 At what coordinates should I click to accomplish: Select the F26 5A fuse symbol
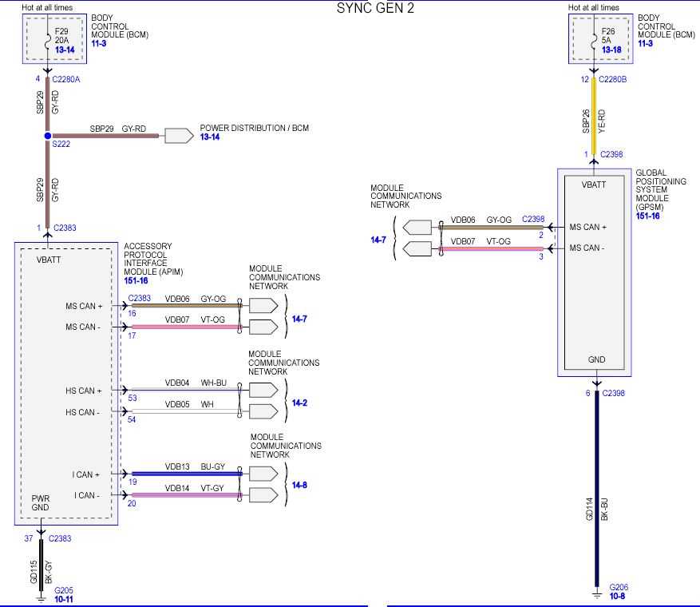pos(594,42)
